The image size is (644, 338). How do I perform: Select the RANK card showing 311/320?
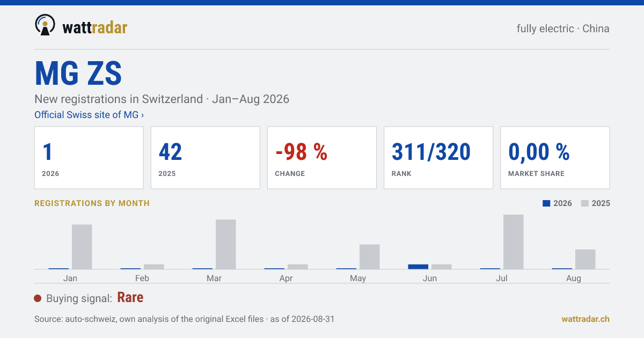438,158
